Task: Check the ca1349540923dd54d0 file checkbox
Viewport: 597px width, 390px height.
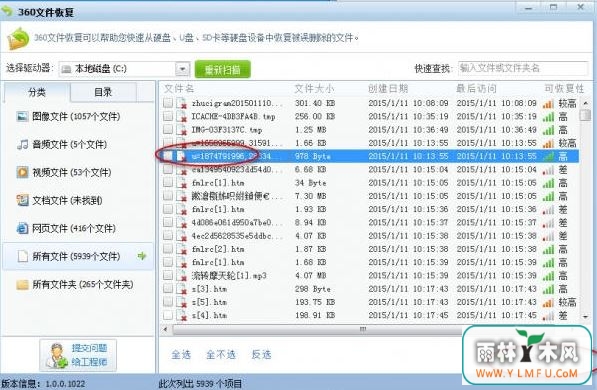Action: click(x=168, y=169)
